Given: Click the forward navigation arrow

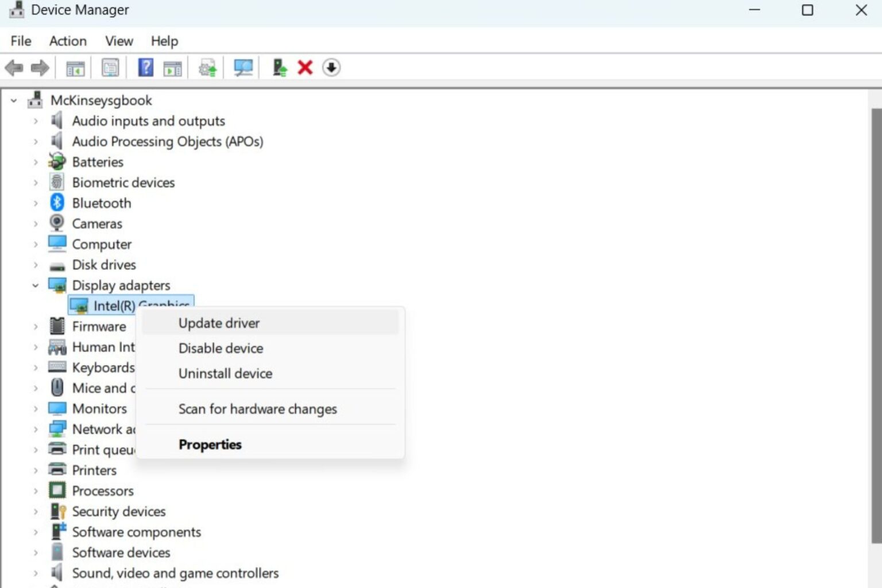Looking at the screenshot, I should [x=40, y=68].
